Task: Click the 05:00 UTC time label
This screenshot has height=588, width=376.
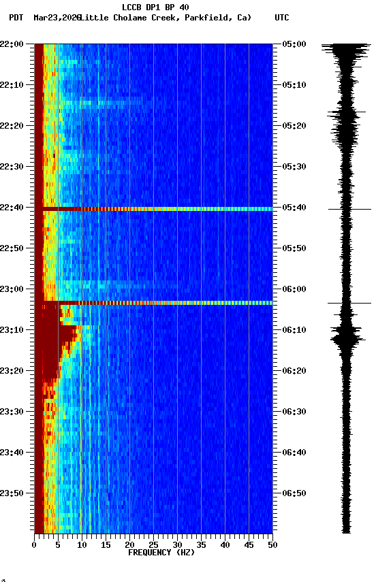Action: 294,44
